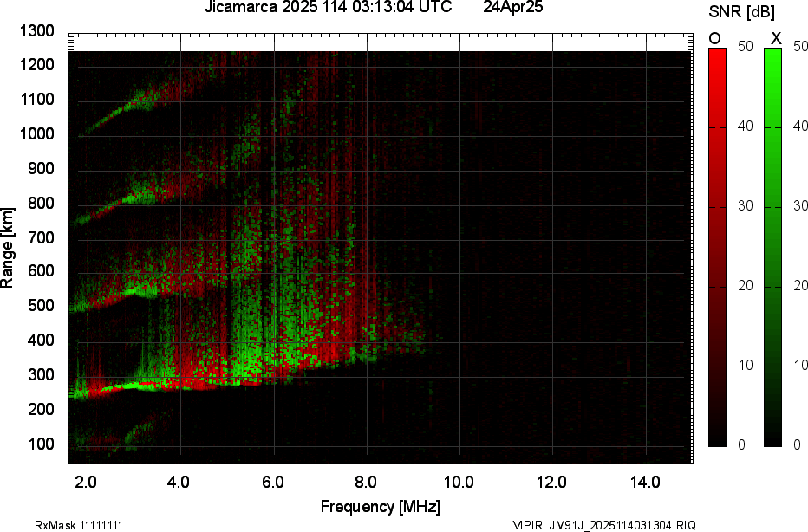Click the 1300 range axis tick label

[x=37, y=31]
